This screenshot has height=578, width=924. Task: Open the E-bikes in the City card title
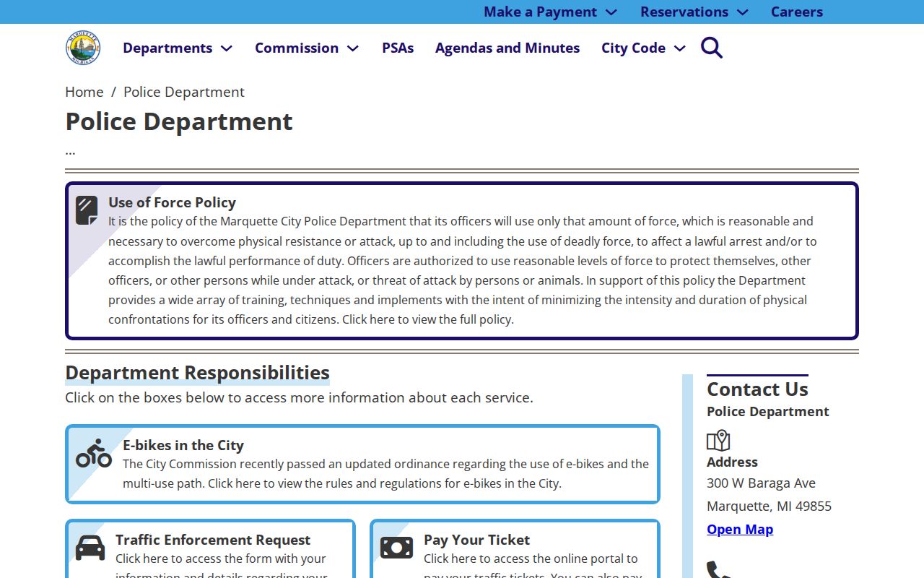[183, 445]
